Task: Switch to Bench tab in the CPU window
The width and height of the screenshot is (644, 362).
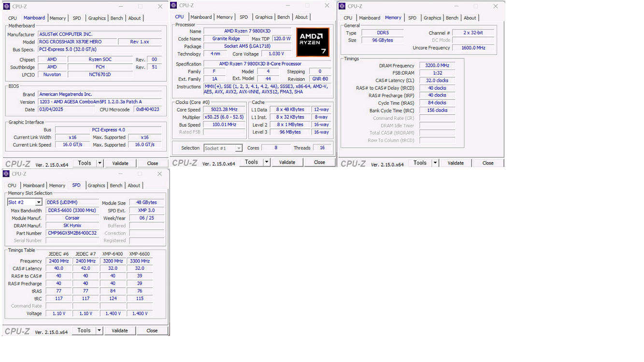Action: pos(284,17)
